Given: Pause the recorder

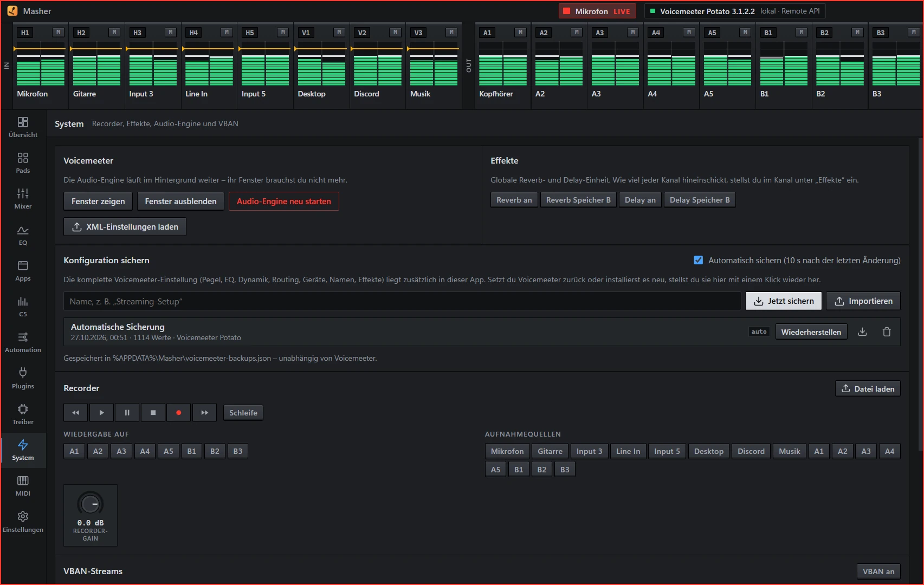Looking at the screenshot, I should (127, 413).
